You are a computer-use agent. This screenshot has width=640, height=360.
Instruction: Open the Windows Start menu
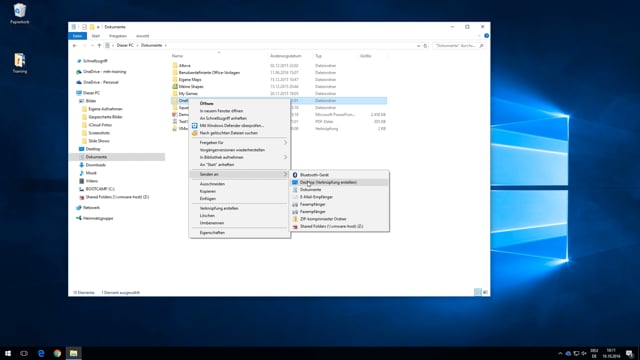(8, 353)
